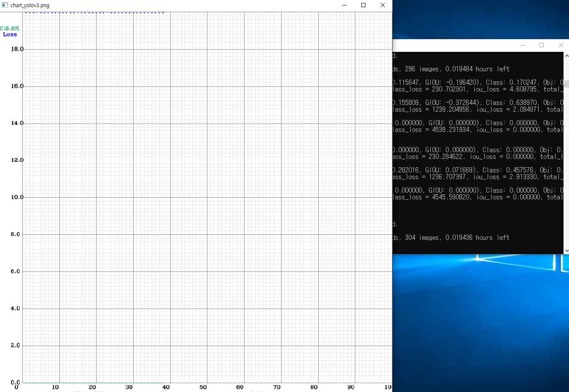Click console value 'ass_loss = 1236.707397'

[x=429, y=177]
